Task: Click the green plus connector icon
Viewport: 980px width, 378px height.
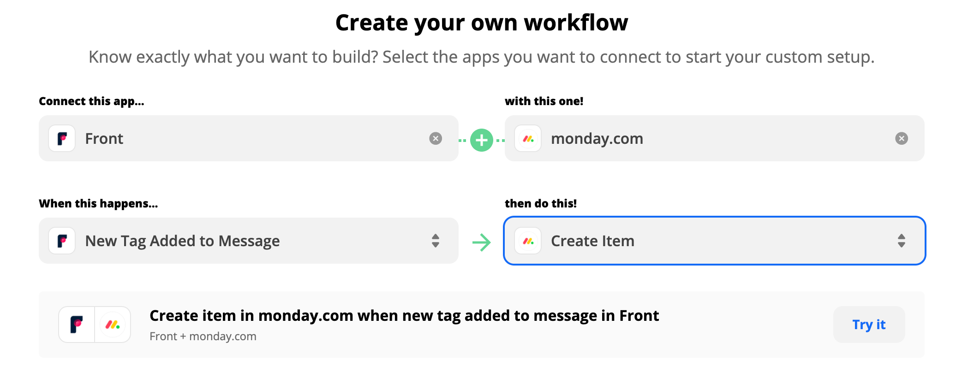Action: tap(482, 140)
